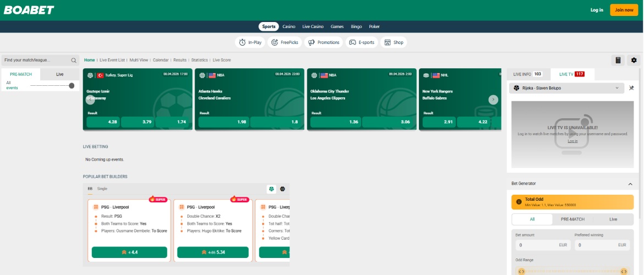Click the All events slider handle
Image resolution: width=644 pixels, height=275 pixels.
tap(72, 86)
